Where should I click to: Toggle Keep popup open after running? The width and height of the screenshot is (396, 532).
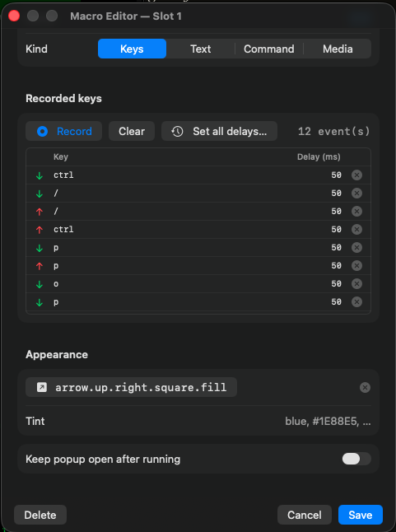356,459
